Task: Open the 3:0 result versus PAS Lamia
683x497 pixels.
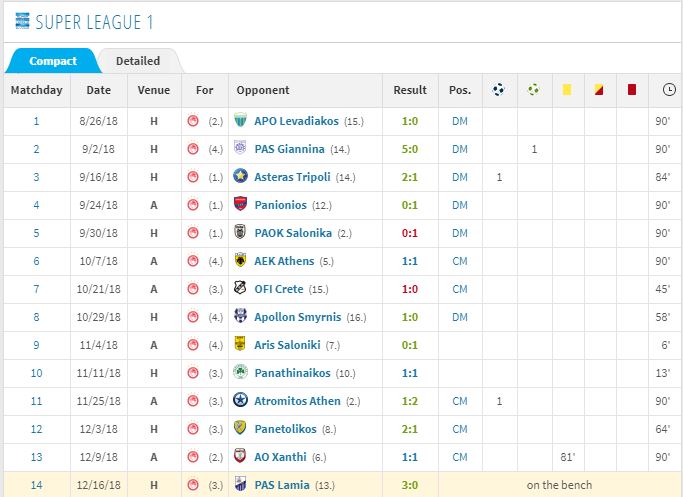Action: point(410,485)
